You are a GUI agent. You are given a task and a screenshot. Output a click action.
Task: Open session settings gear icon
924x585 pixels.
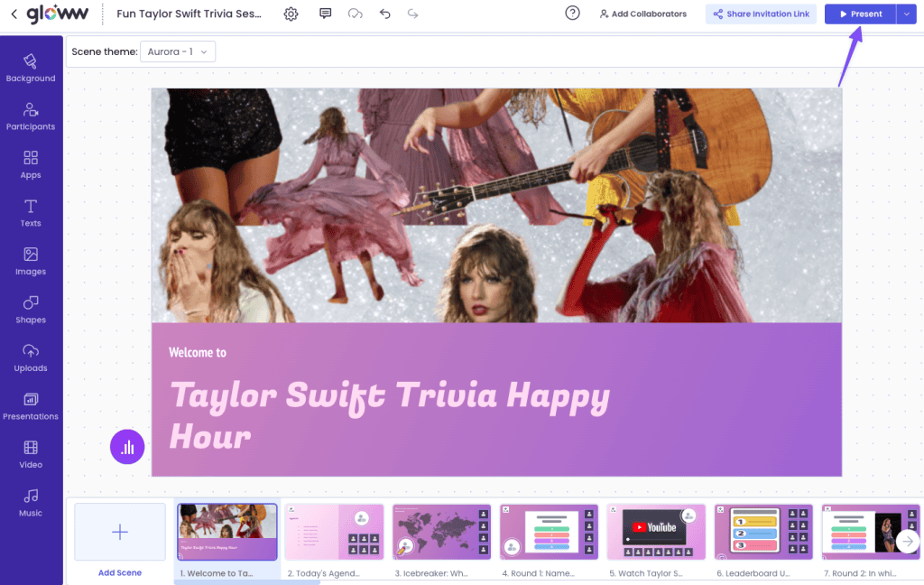(291, 14)
